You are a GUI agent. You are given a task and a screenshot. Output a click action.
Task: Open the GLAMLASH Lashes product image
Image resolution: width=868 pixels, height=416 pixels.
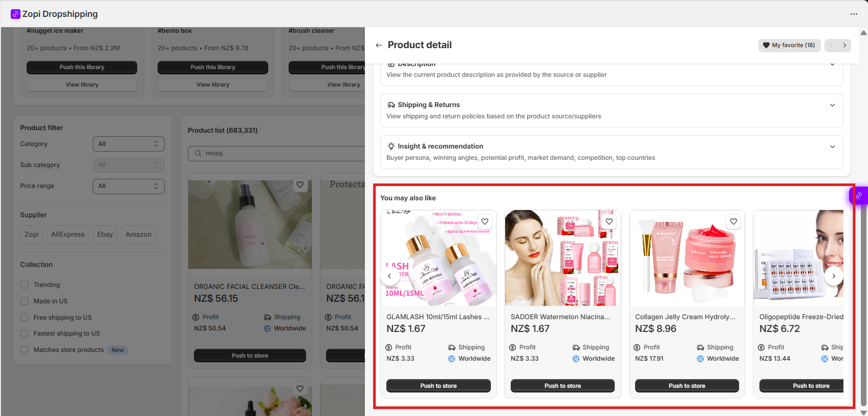click(x=439, y=258)
